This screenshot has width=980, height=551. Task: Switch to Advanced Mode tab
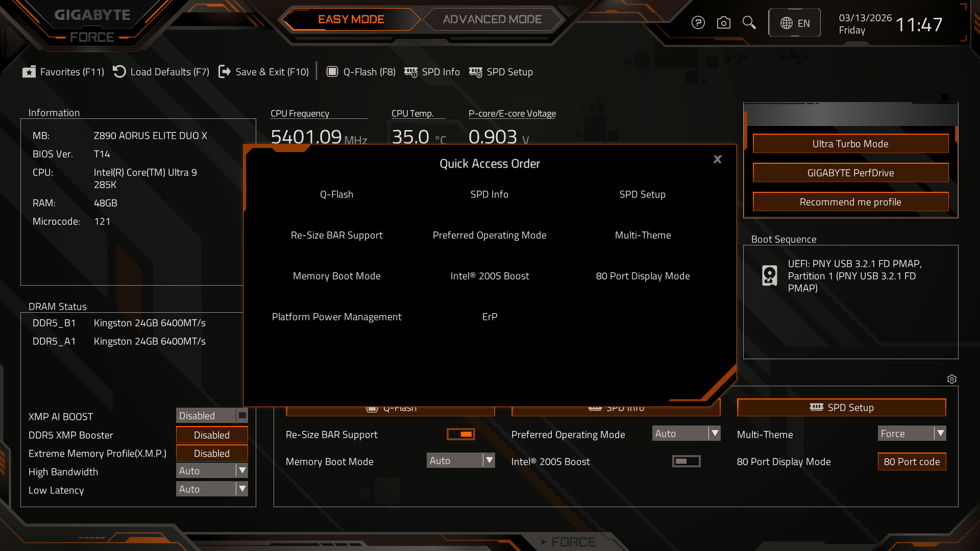tap(492, 19)
